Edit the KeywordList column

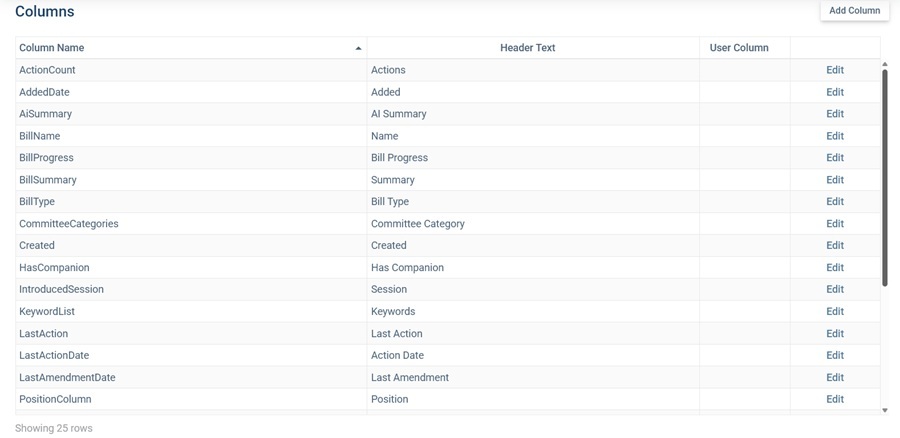pos(835,311)
